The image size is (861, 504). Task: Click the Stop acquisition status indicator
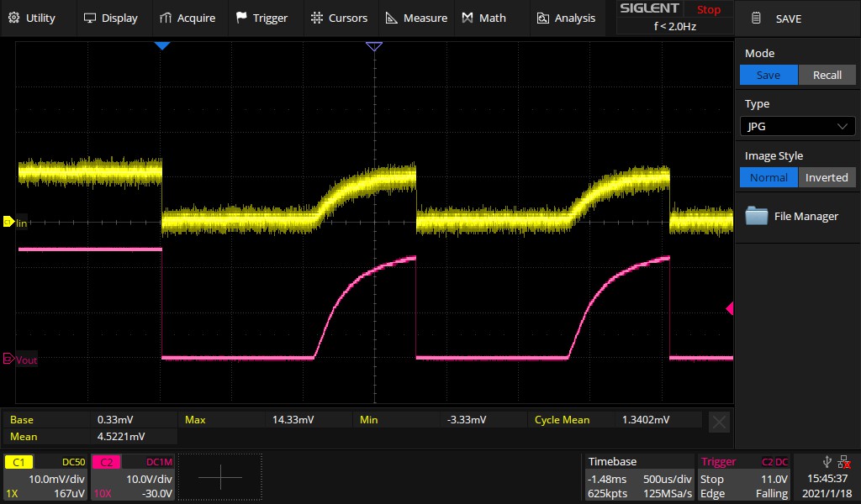tap(708, 9)
